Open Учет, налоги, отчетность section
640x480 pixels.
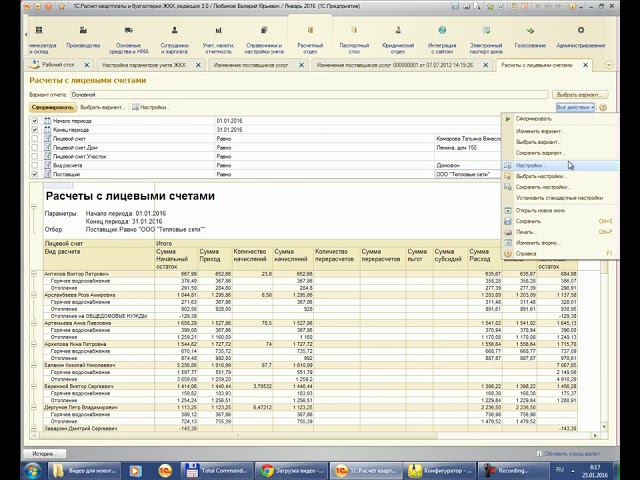[218, 40]
